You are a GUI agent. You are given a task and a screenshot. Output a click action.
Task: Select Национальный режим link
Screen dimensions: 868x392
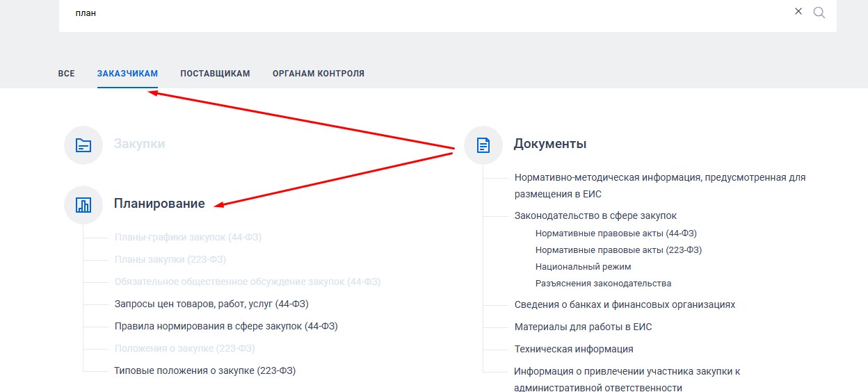point(583,267)
